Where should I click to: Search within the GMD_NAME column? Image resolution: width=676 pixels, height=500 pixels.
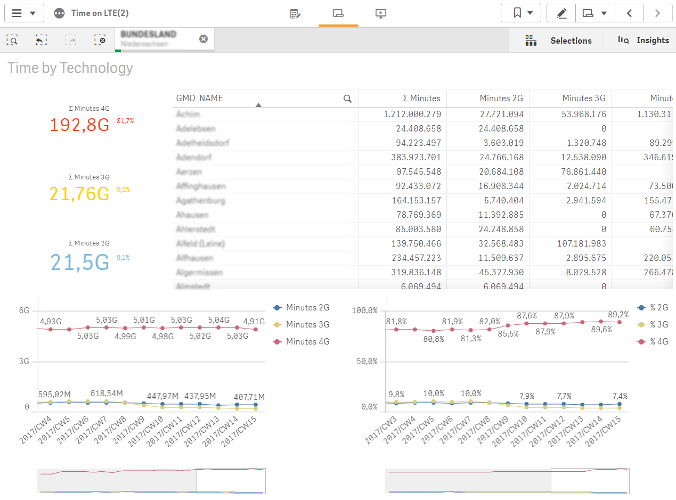347,98
